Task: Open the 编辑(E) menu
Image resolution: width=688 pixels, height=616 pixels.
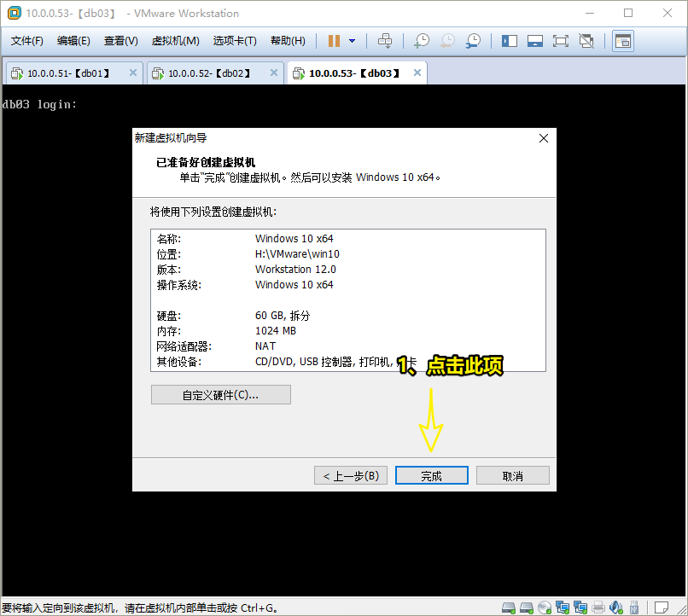Action: click(x=73, y=41)
